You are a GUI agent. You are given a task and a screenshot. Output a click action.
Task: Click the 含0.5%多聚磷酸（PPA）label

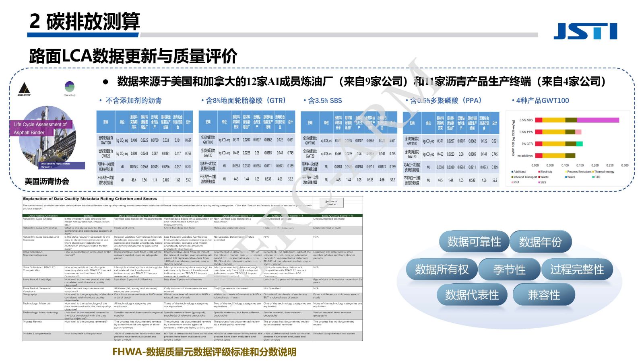click(446, 101)
